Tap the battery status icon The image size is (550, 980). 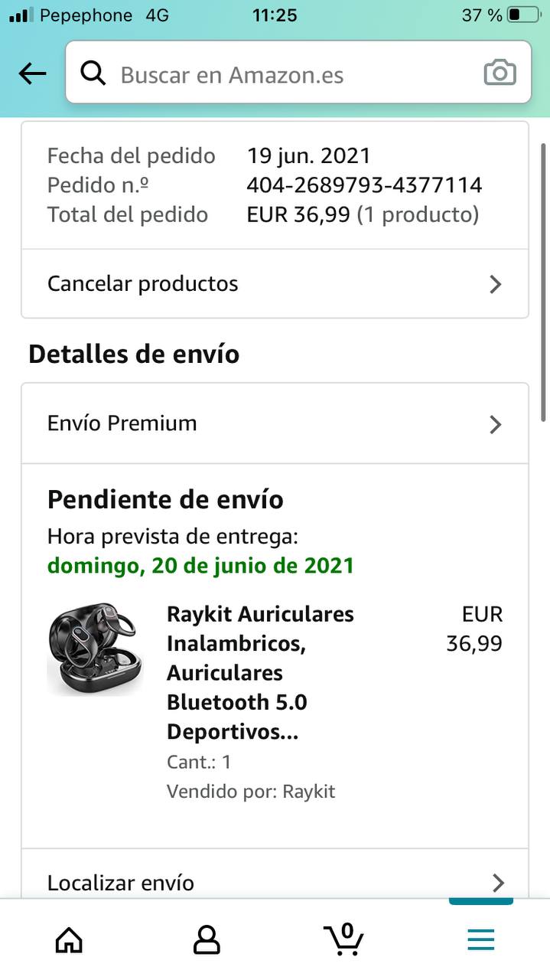[524, 15]
